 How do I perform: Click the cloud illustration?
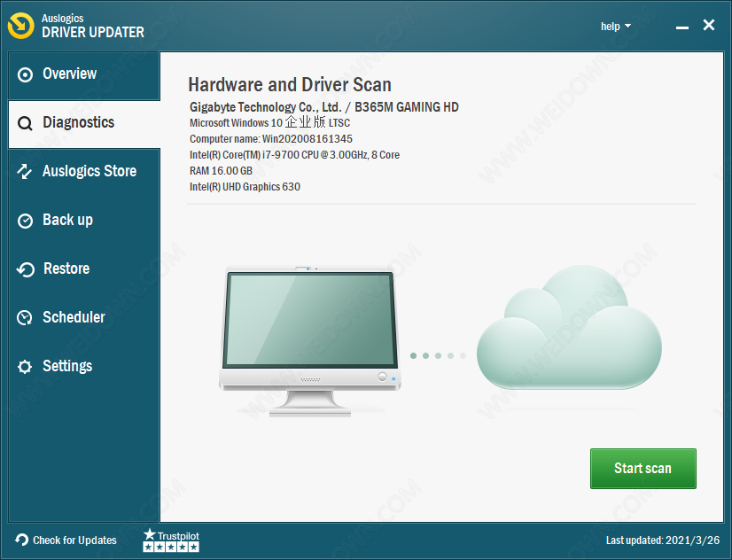(569, 328)
